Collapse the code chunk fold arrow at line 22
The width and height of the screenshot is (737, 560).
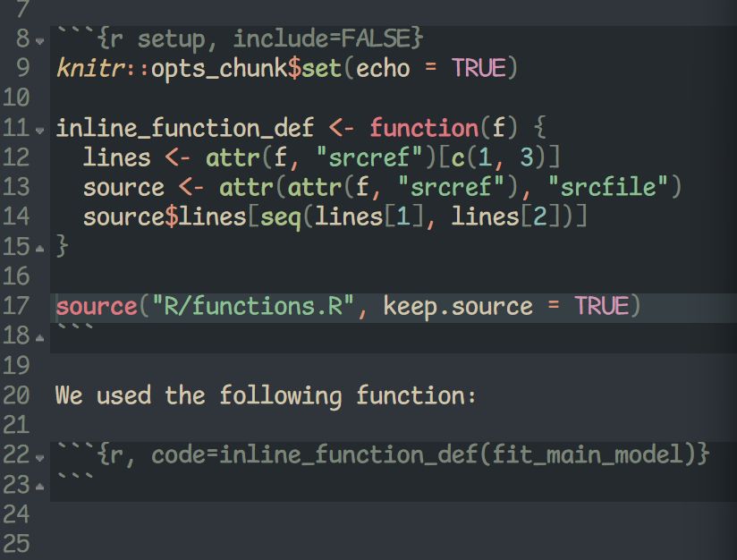click(40, 457)
